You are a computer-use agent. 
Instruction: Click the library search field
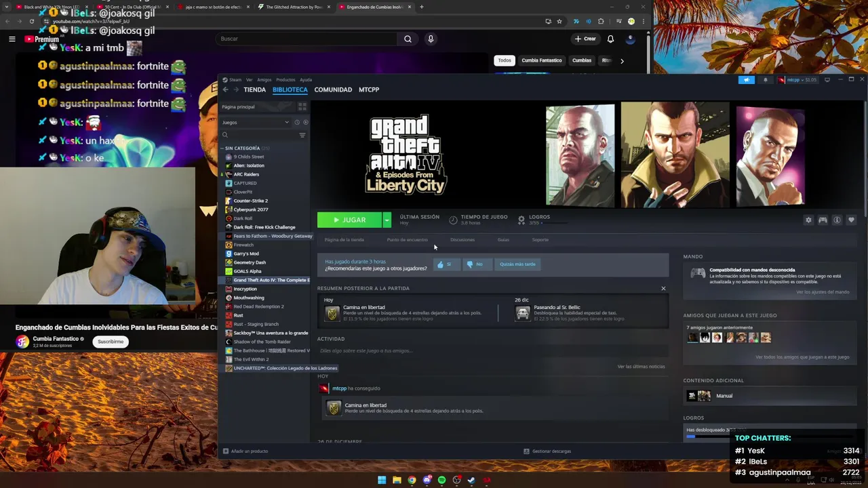258,135
